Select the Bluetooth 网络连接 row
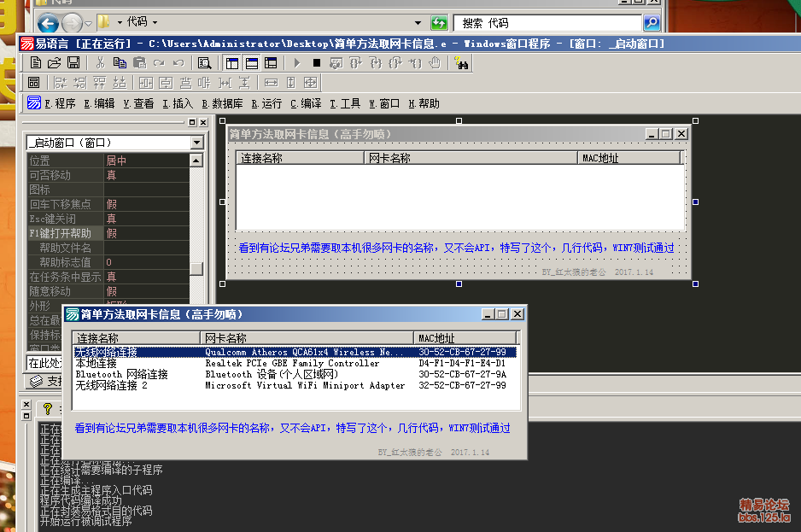The width and height of the screenshot is (801, 532). tap(295, 374)
